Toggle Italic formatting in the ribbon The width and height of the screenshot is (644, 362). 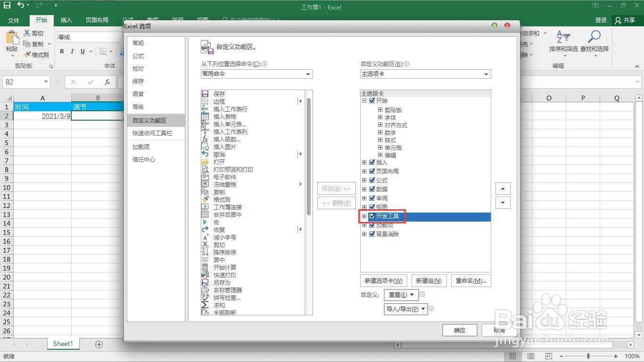[72, 51]
